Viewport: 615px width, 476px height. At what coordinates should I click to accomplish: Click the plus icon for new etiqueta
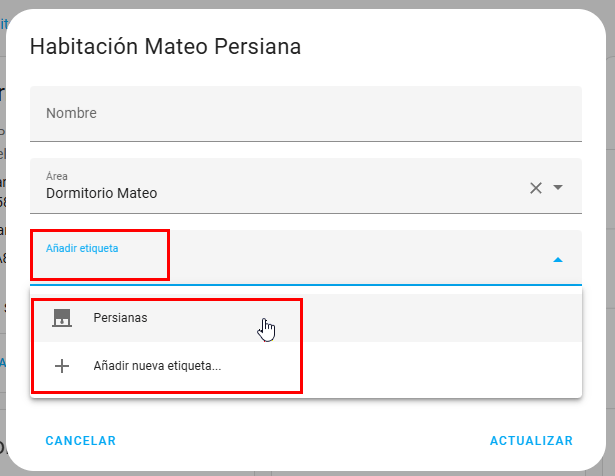click(62, 366)
